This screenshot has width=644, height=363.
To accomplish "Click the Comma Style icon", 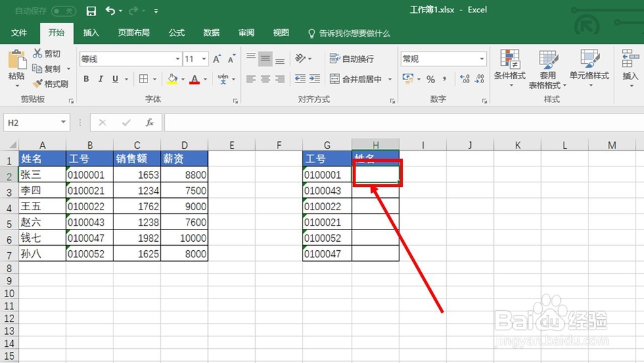I will click(445, 79).
